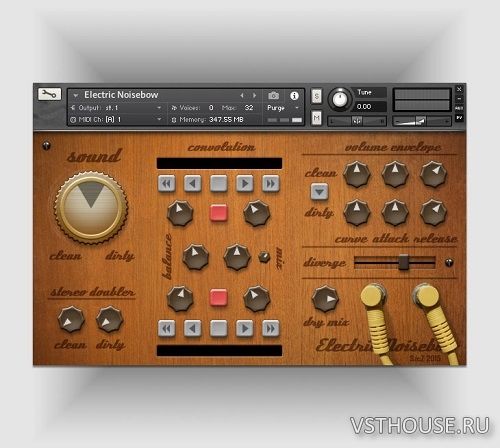Click the PV button in header
The height and width of the screenshot is (448, 500).
[x=459, y=118]
